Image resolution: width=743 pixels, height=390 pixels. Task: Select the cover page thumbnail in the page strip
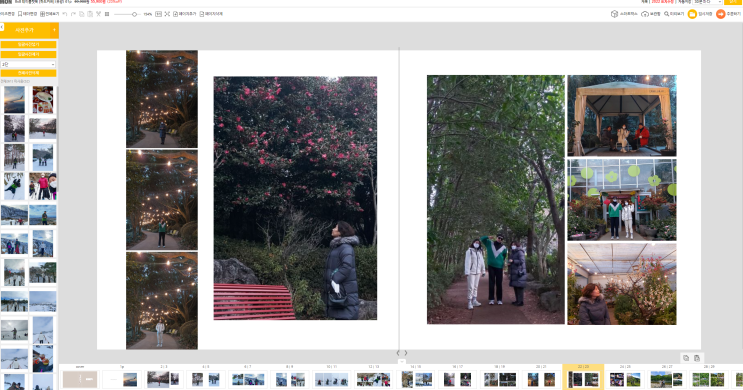[x=80, y=379]
